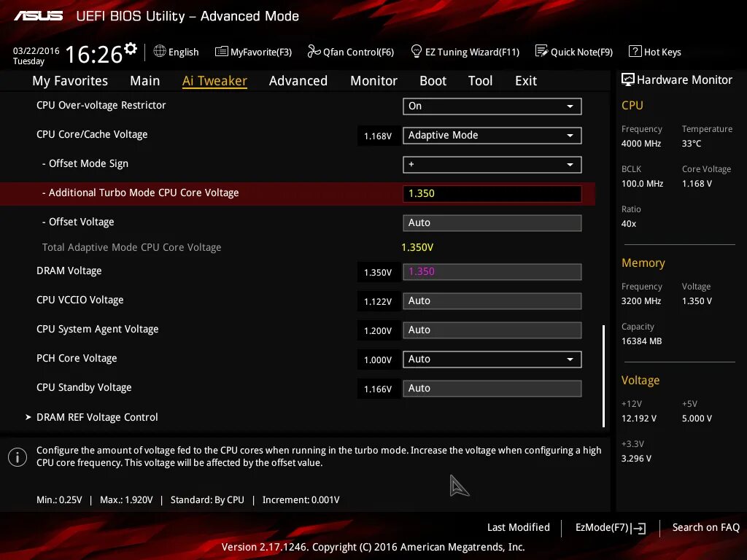Click the CPU VCCIO Voltage field
Image resolution: width=747 pixels, height=560 pixels.
pos(492,301)
